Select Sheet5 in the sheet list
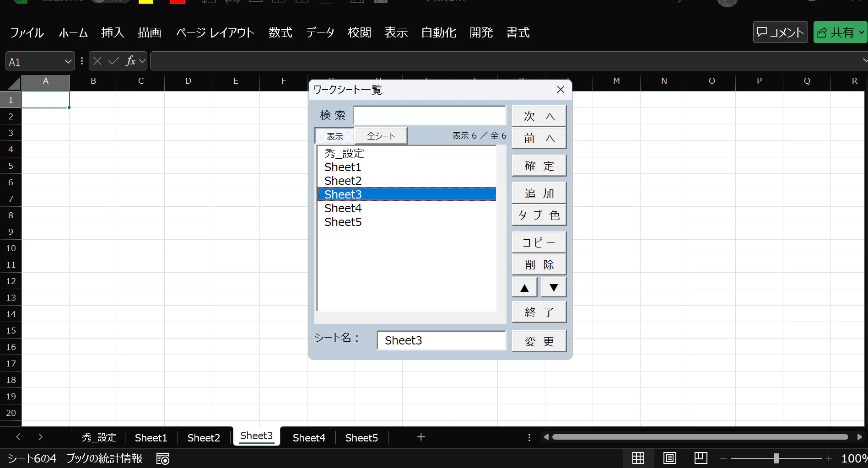 point(406,222)
